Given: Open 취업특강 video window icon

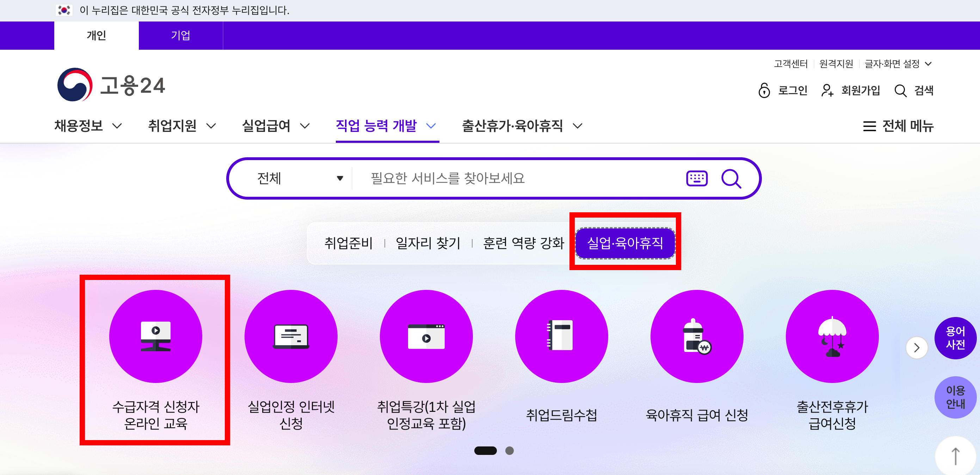Looking at the screenshot, I should click(426, 336).
